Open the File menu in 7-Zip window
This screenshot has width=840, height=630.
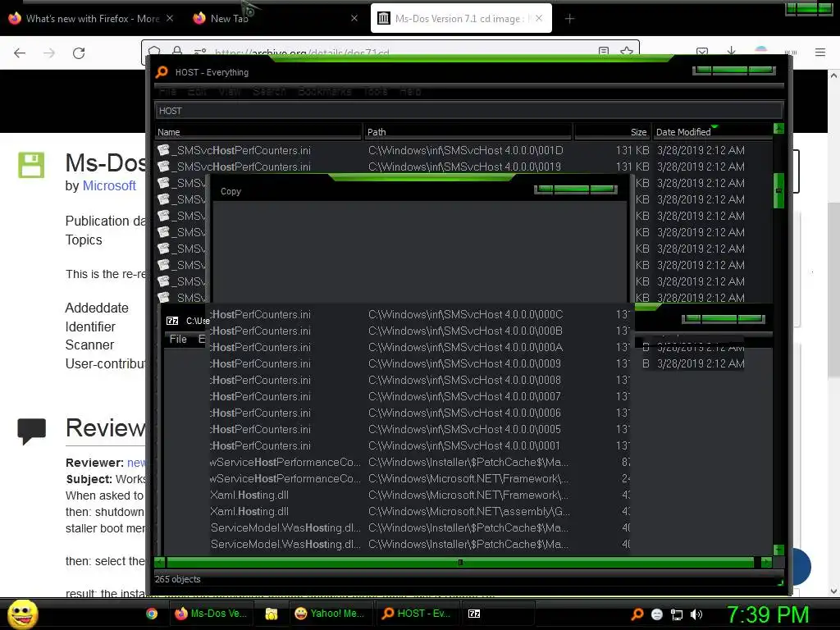pos(178,339)
